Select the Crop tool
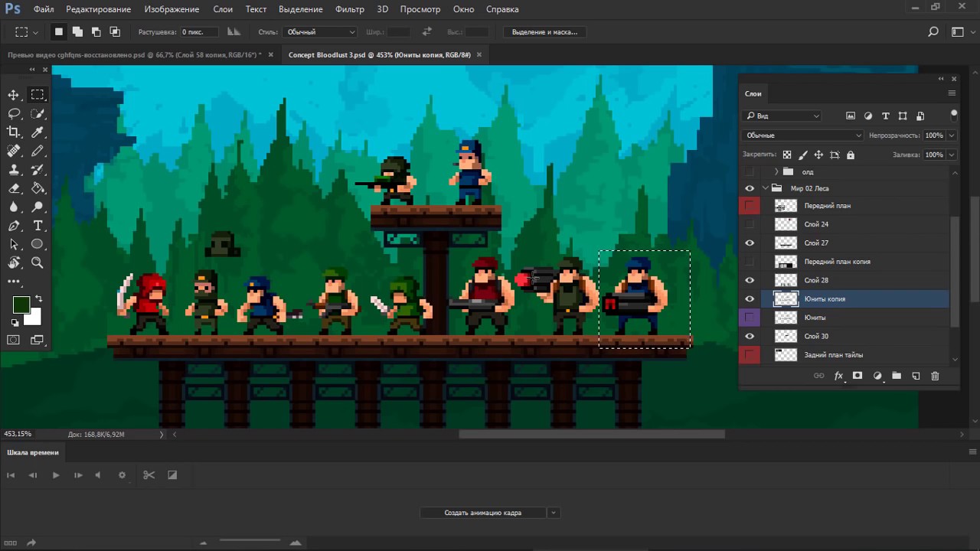Viewport: 980px width, 551px height. click(x=14, y=132)
